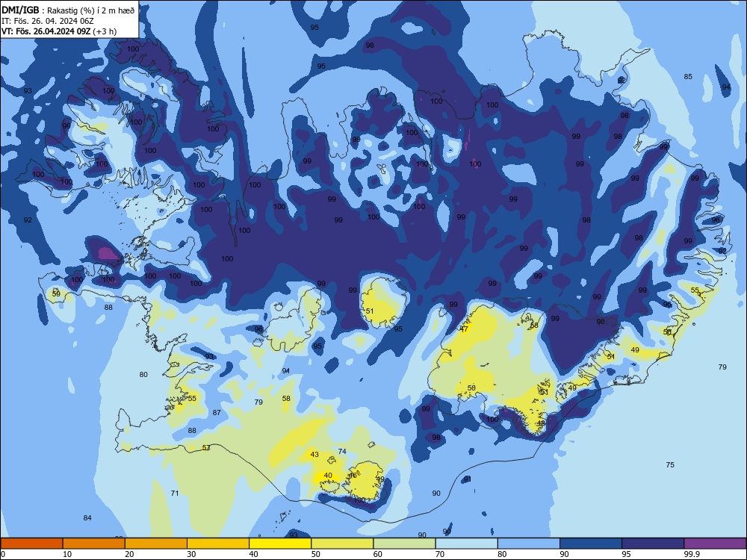Click the 'IT: Fös. 26. 04. 2024 06Z' line
The image size is (747, 560).
pyautogui.click(x=48, y=21)
